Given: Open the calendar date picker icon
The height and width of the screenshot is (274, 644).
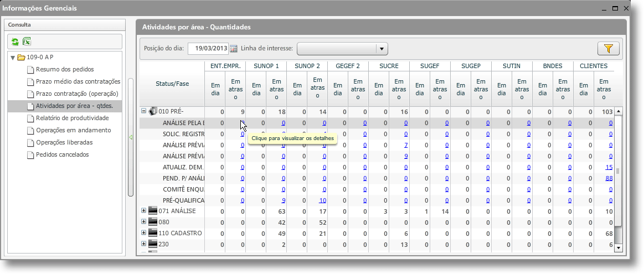Looking at the screenshot, I should click(x=233, y=49).
